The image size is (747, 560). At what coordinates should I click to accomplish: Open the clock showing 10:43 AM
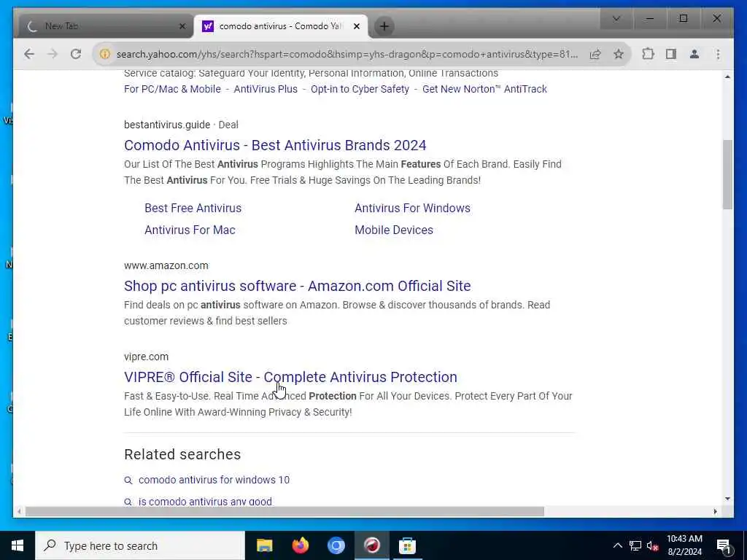(684, 545)
